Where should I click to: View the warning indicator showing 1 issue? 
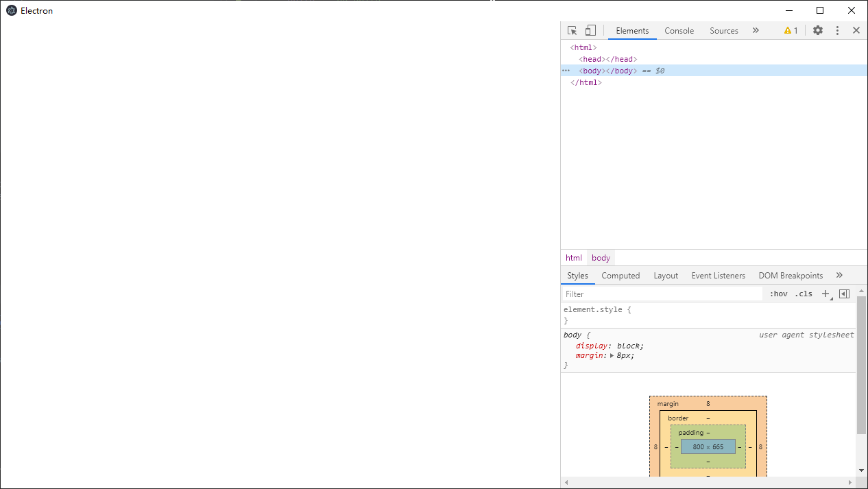(x=790, y=30)
